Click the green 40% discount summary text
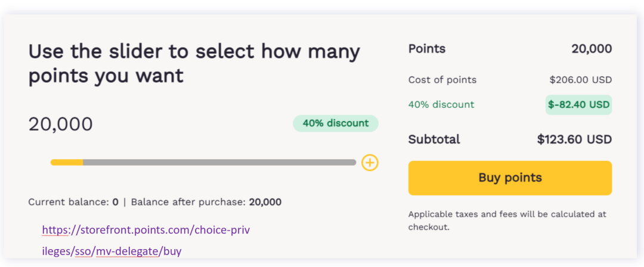Viewport: 644px width, 267px height. coord(441,105)
